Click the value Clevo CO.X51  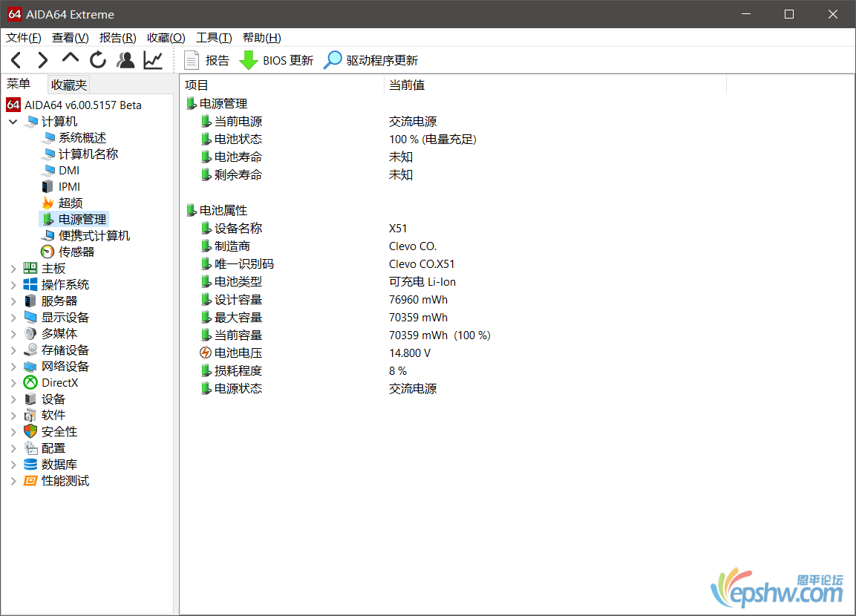click(x=422, y=264)
